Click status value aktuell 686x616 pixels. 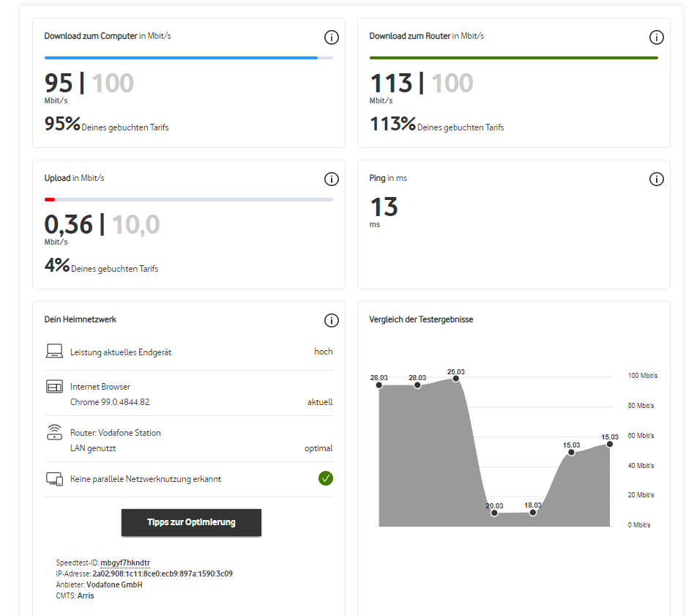click(320, 402)
